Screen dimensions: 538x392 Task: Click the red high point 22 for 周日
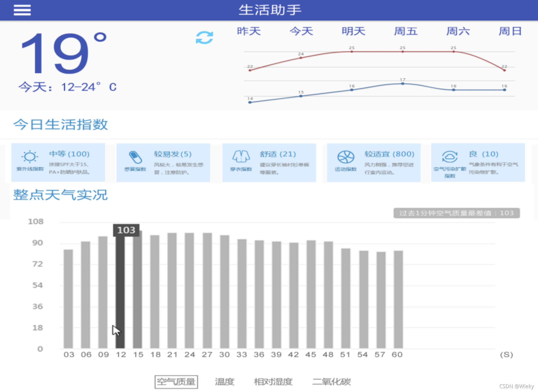pyautogui.click(x=504, y=70)
